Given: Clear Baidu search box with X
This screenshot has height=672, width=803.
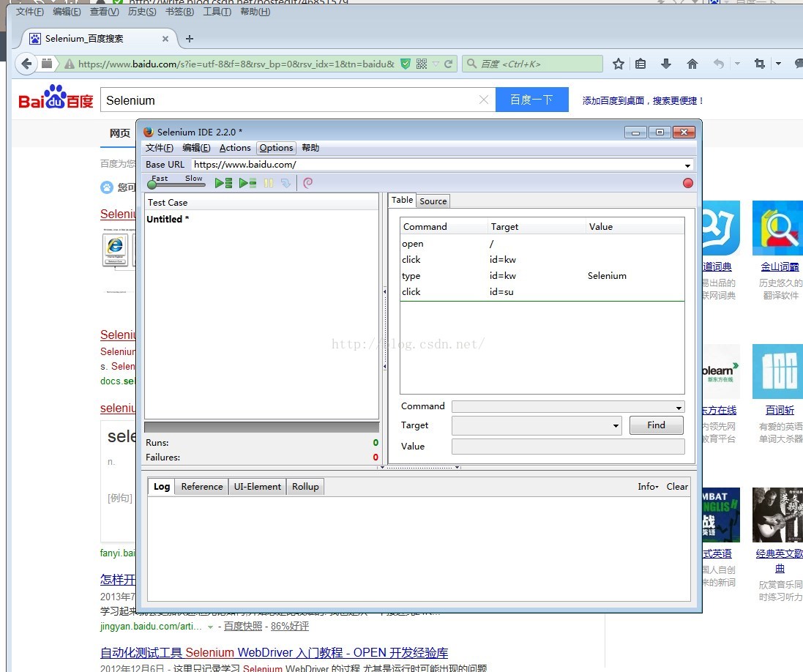Looking at the screenshot, I should (483, 100).
